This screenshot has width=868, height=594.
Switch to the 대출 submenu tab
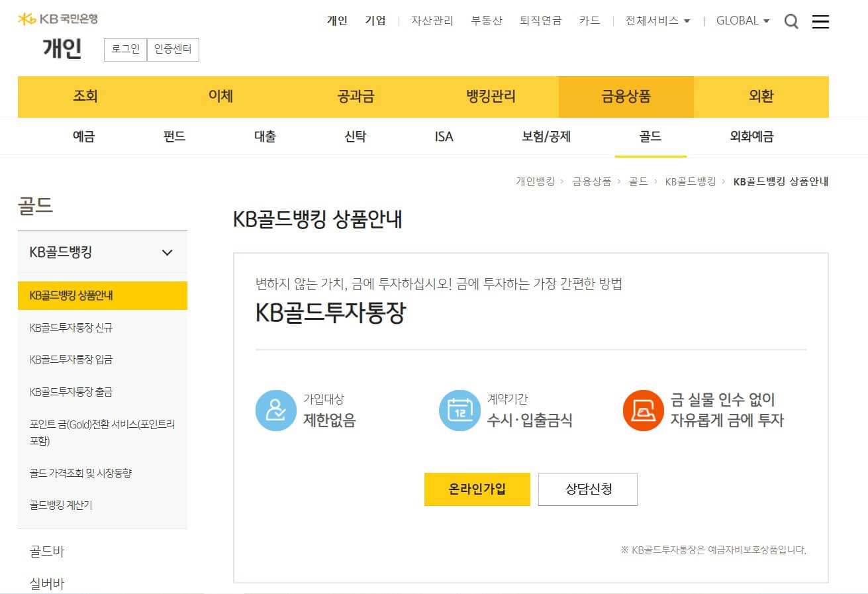point(265,137)
